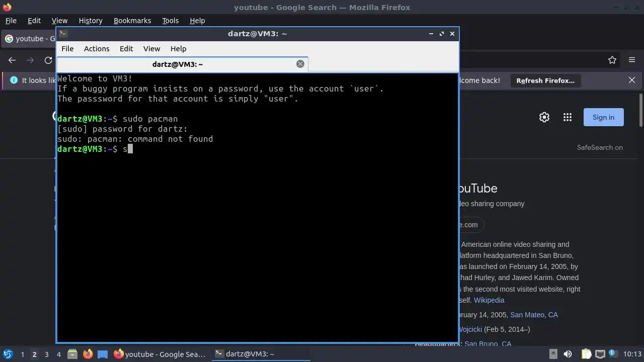Open the terminal's Help menu
The width and height of the screenshot is (644, 362).
(179, 49)
